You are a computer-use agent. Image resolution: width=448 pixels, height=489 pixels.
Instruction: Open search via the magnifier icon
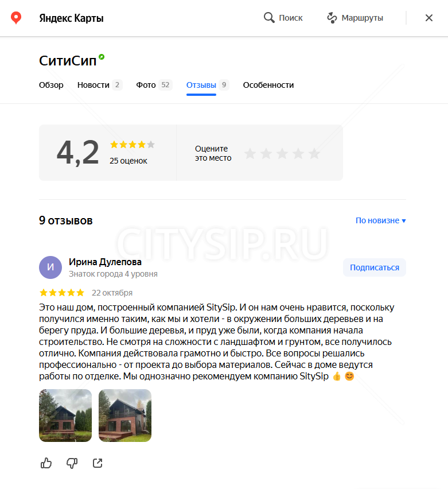coord(269,18)
